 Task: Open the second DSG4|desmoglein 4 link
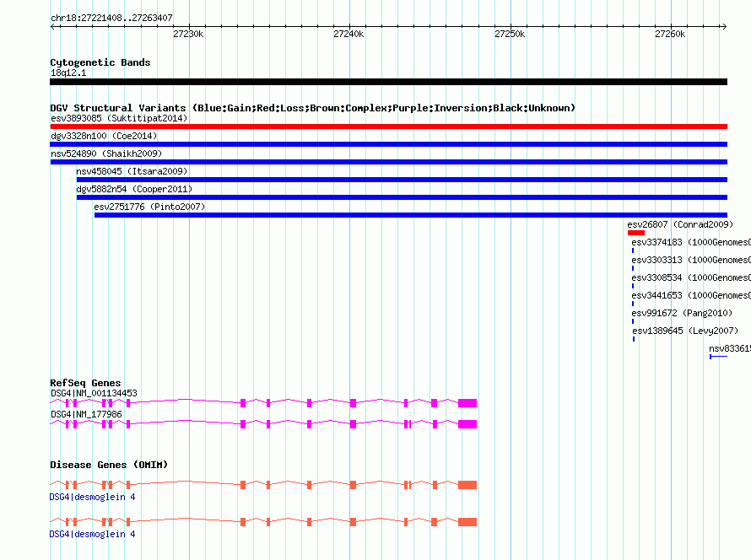pyautogui.click(x=92, y=534)
